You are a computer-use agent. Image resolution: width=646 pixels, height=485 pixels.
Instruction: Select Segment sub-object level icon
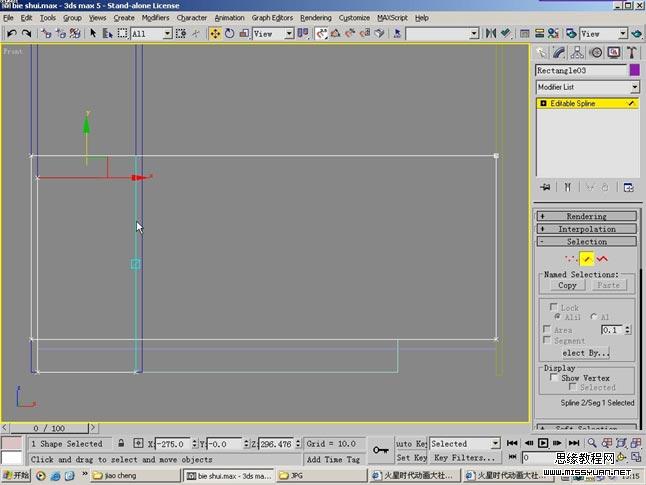pyautogui.click(x=587, y=259)
